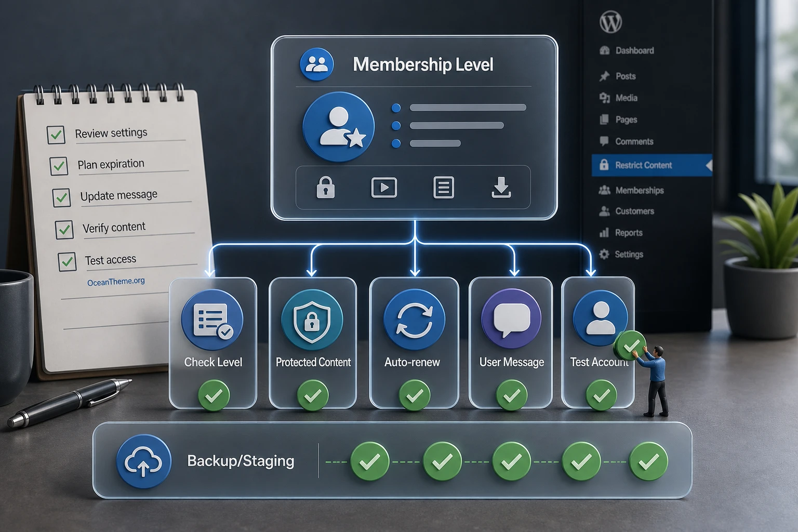Open Dashboard in the sidebar
This screenshot has width=798, height=532.
point(627,50)
